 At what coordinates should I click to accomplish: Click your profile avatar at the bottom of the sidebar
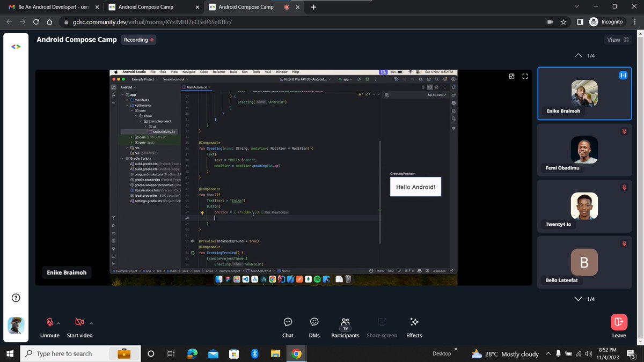pos(16,326)
